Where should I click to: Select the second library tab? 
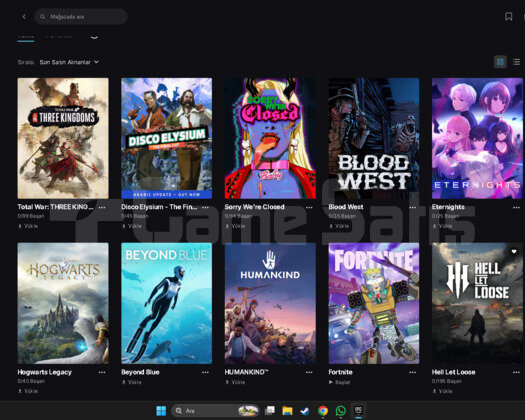(59, 37)
